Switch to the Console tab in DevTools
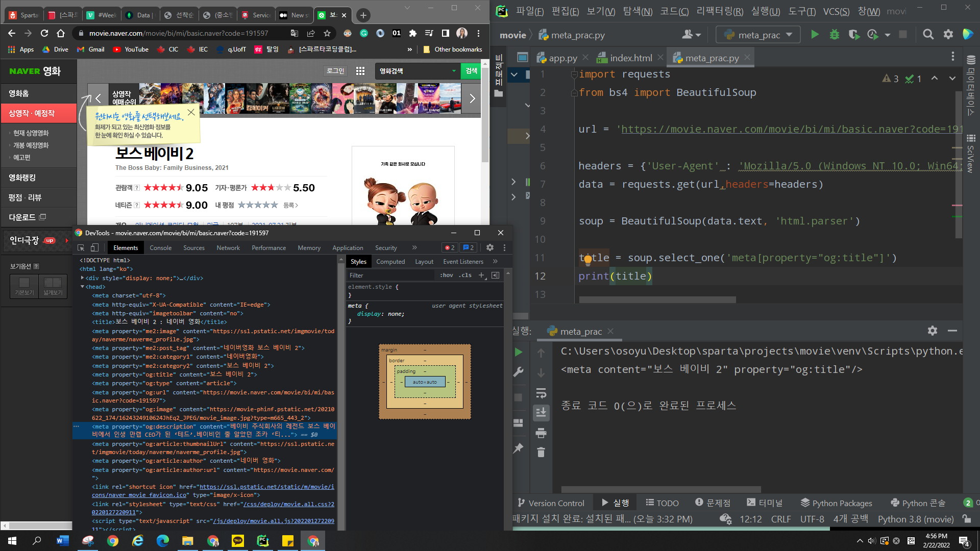This screenshot has width=980, height=551. click(161, 247)
